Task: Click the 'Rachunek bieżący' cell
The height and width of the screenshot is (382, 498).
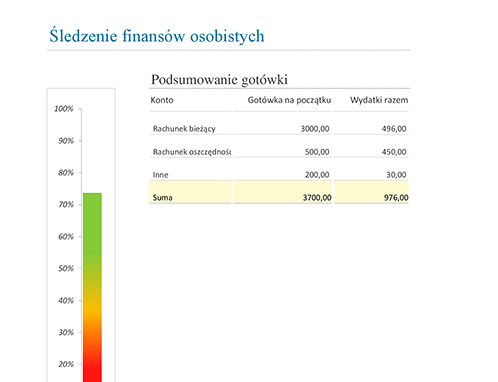Action: click(x=184, y=129)
